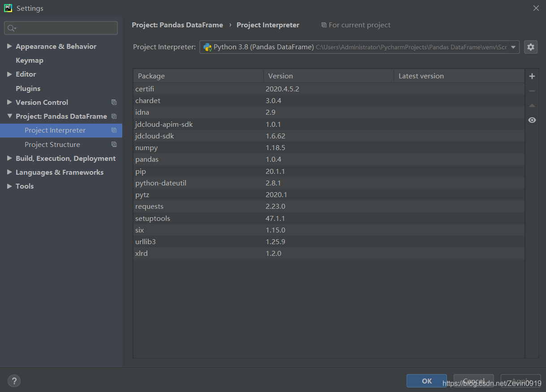Viewport: 546px width, 392px height.
Task: Click the Python logo in interpreter field
Action: tap(207, 47)
